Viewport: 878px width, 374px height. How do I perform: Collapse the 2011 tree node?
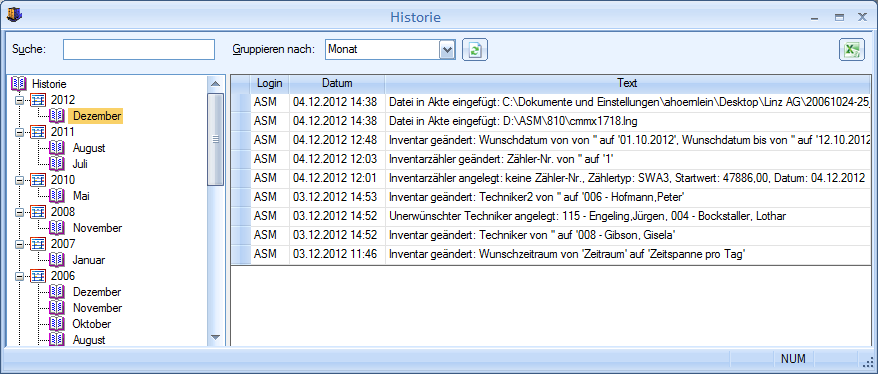point(20,132)
